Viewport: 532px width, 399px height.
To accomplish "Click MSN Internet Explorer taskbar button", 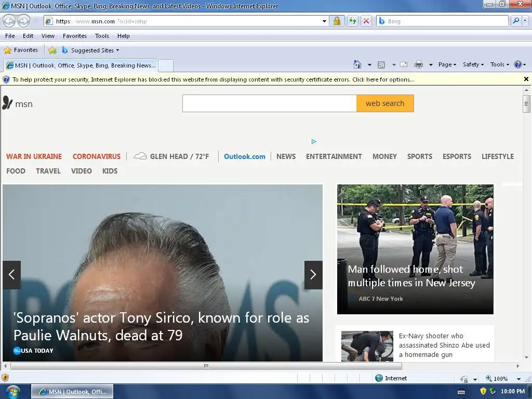I will click(x=72, y=392).
